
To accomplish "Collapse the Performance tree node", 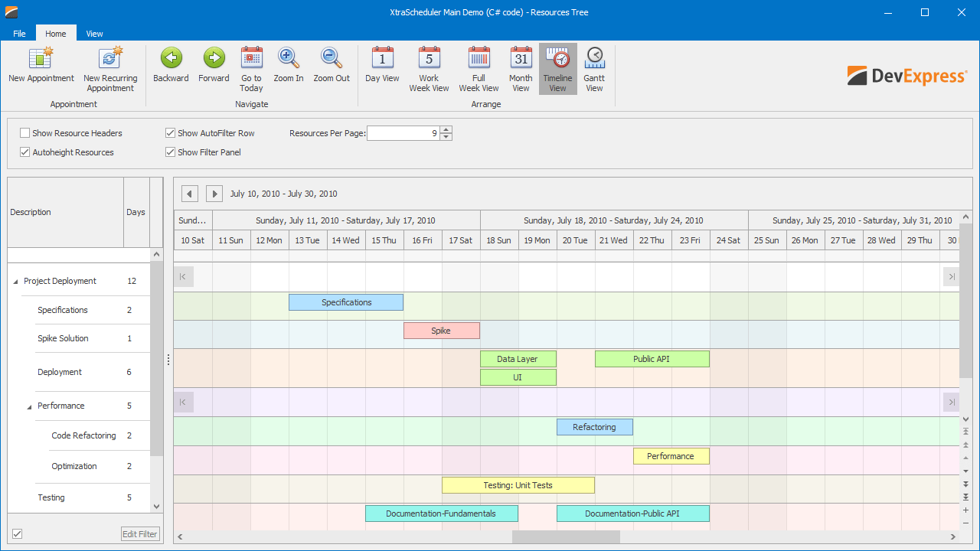I will [x=30, y=406].
